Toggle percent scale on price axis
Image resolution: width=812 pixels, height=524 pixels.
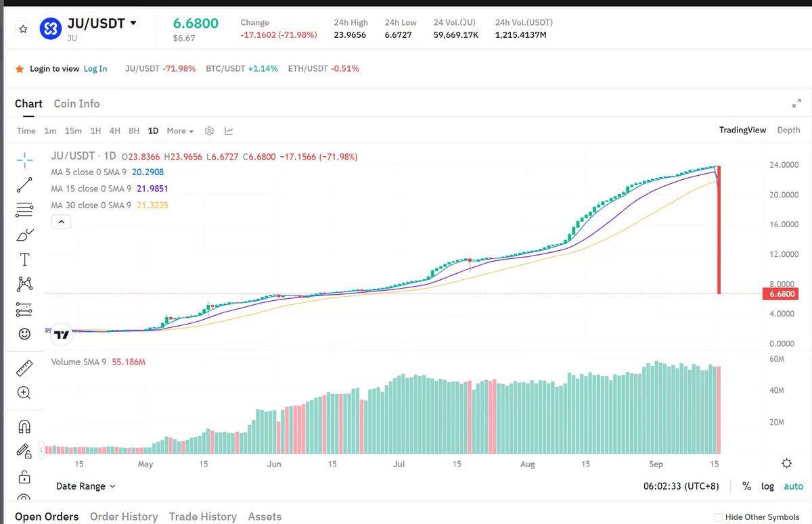coord(746,486)
